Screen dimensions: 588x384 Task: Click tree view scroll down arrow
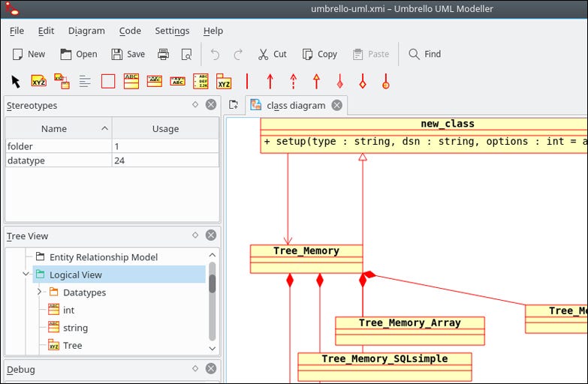click(x=213, y=349)
